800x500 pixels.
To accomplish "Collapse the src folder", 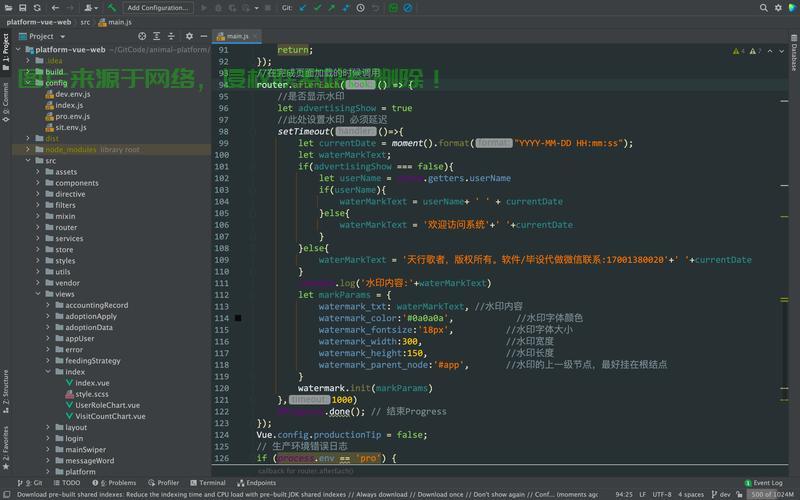I will tap(28, 161).
